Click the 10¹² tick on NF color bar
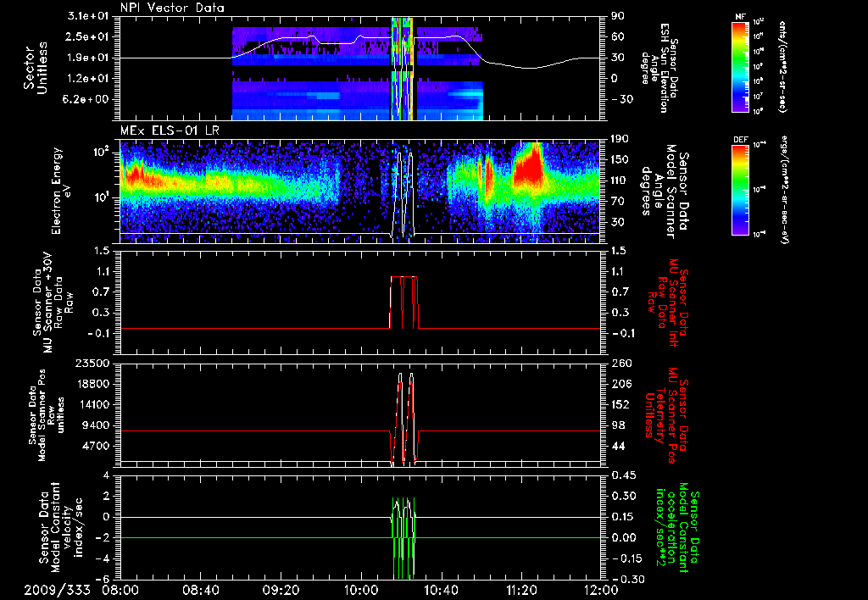 (x=759, y=21)
